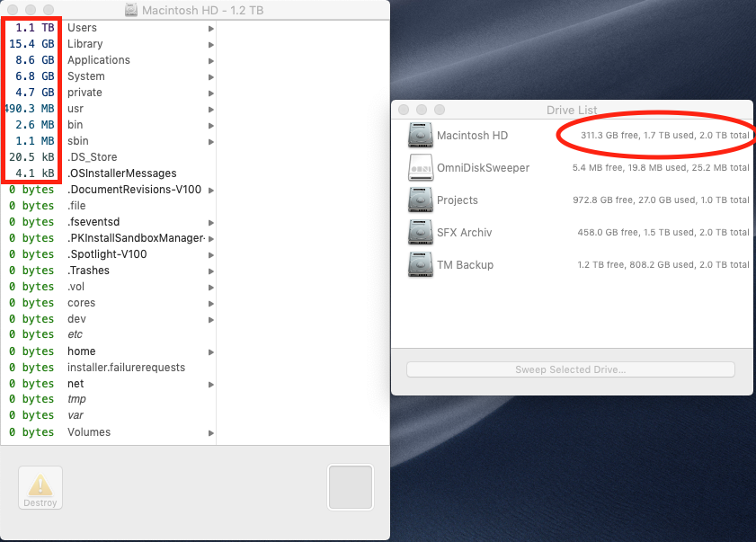Click the 15.4 GB size value

coord(31,44)
